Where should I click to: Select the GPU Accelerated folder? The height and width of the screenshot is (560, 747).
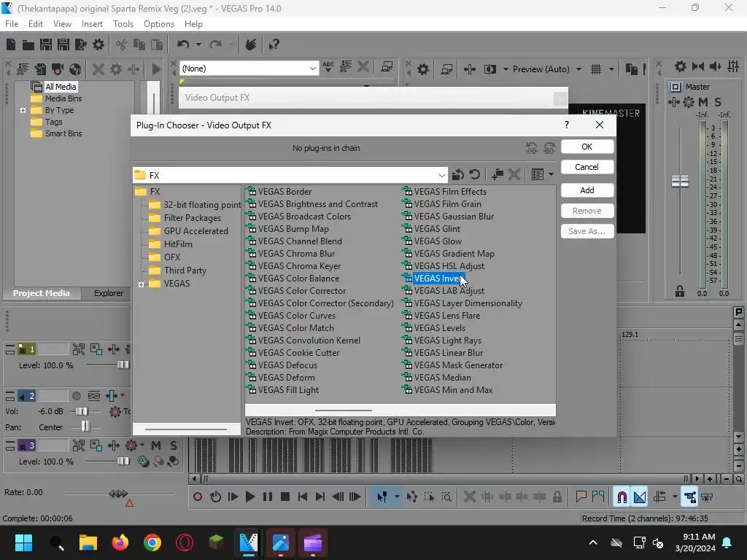tap(196, 231)
